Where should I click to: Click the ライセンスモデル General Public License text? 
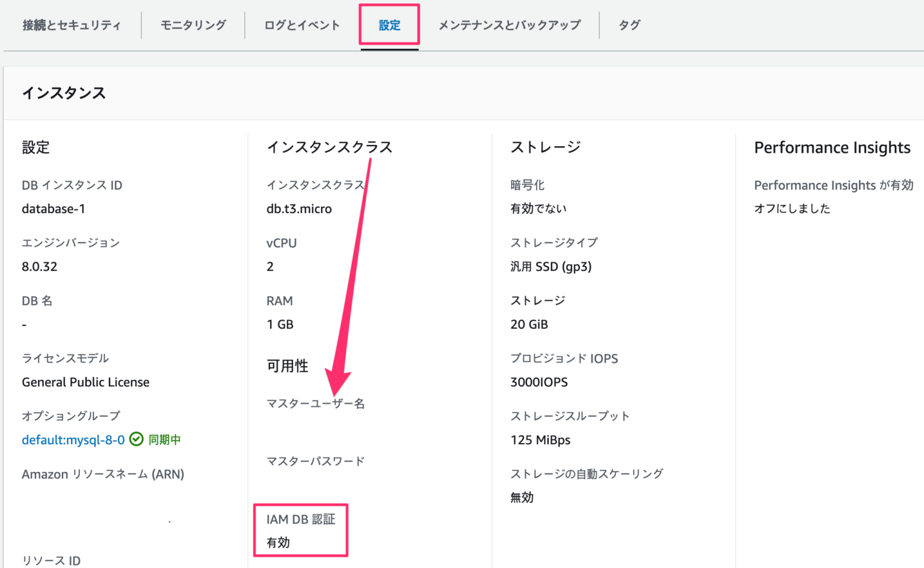85,382
